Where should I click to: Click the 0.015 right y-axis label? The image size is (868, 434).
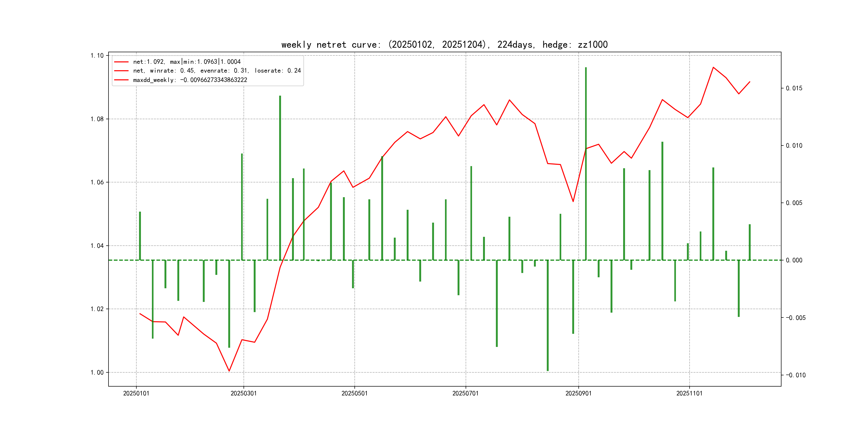794,88
